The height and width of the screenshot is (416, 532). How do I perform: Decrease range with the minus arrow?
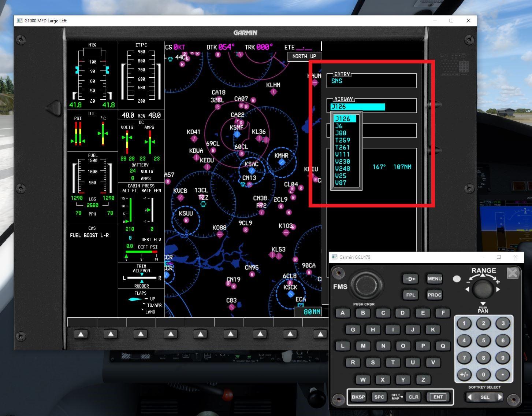coord(469,282)
